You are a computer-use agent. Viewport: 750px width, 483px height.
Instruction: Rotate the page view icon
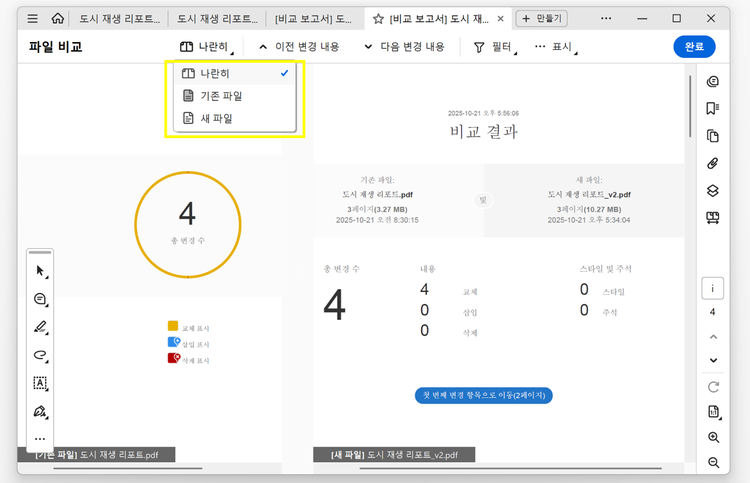713,387
